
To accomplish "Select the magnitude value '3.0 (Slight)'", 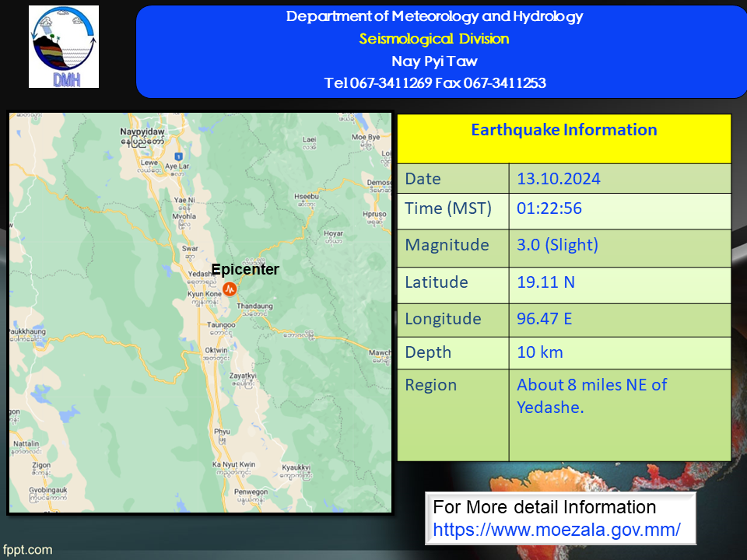I will coord(557,245).
